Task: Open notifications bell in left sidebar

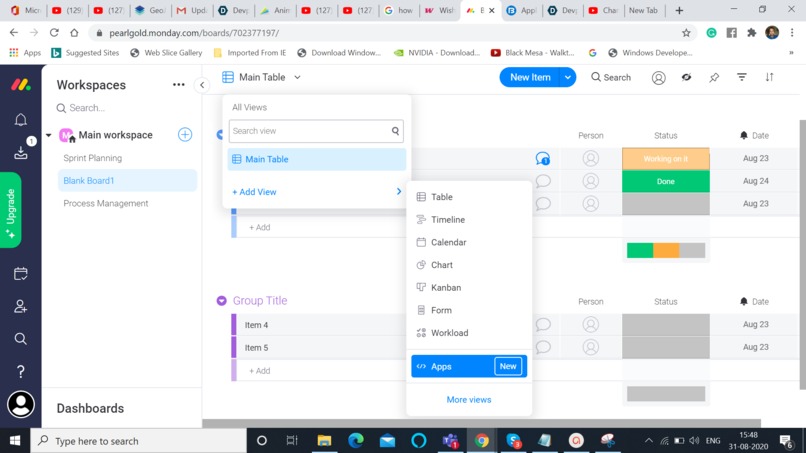Action: 21,120
